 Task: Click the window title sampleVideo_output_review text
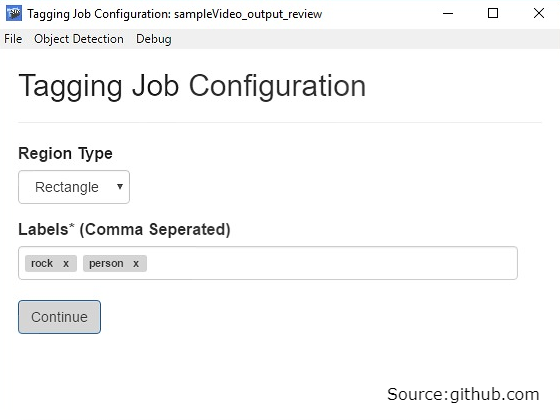point(248,14)
